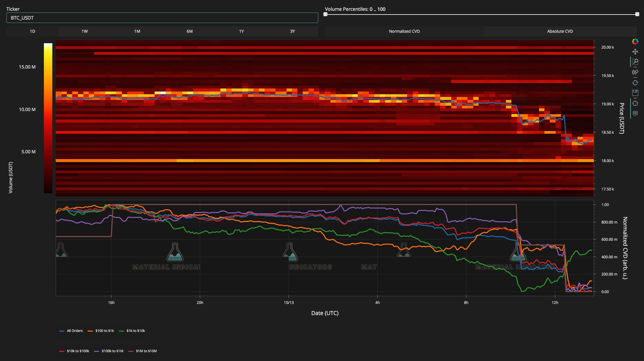644x361 pixels.
Task: Switch to Absolute CVD tab
Action: pyautogui.click(x=560, y=31)
